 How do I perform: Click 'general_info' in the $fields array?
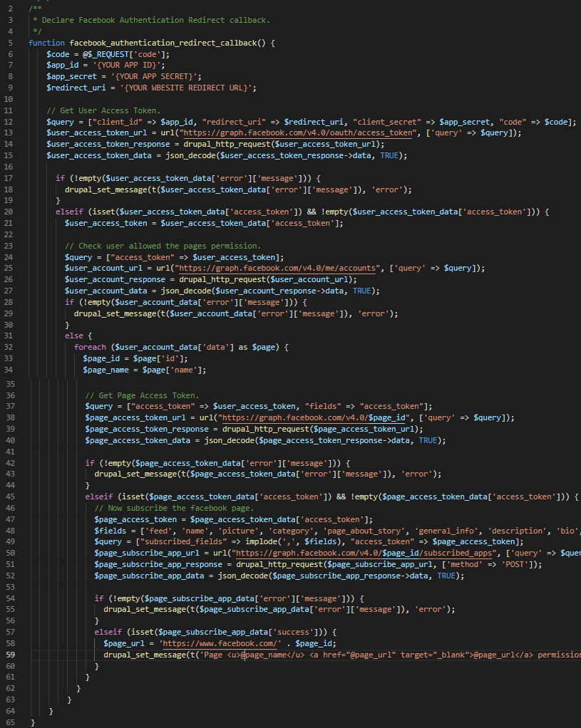446,531
